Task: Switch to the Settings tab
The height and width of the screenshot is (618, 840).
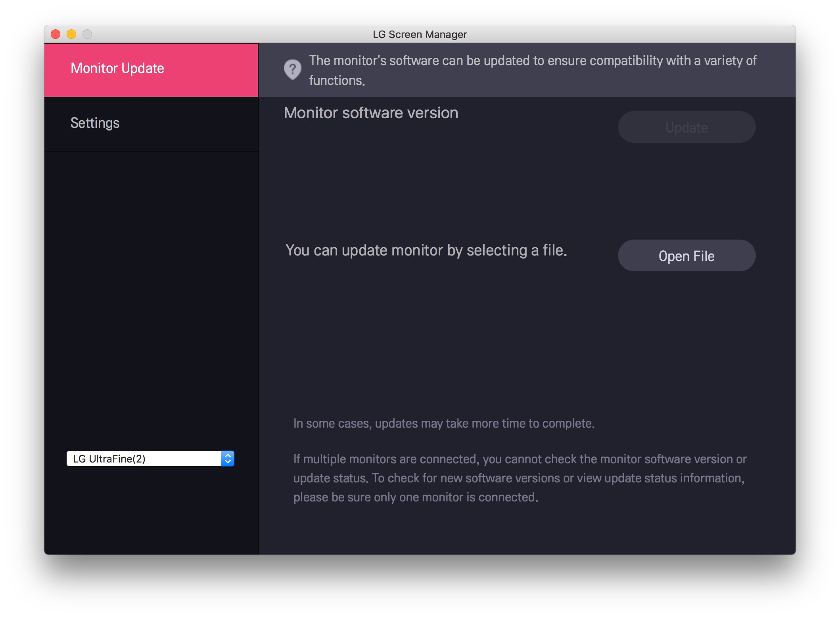Action: pyautogui.click(x=151, y=124)
